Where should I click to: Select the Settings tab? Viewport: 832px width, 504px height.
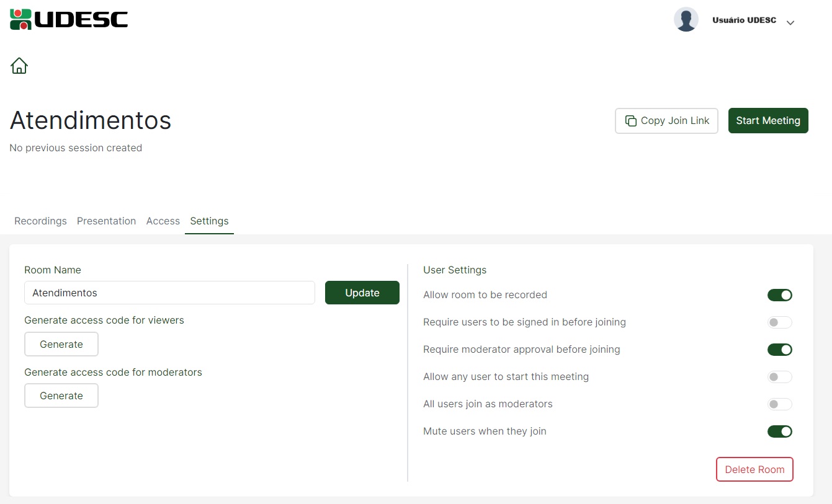coord(209,221)
